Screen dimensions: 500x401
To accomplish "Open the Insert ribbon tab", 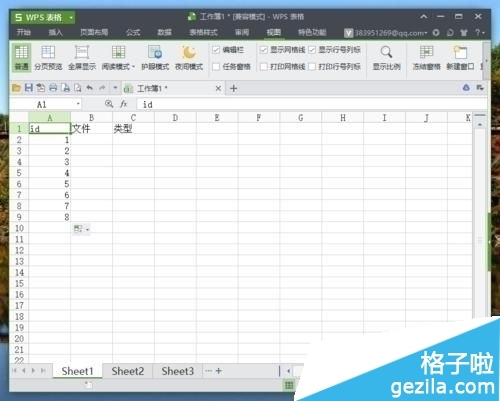I will coord(55,32).
